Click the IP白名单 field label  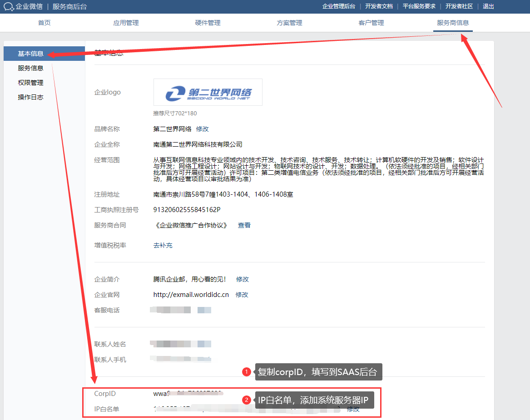coord(107,409)
